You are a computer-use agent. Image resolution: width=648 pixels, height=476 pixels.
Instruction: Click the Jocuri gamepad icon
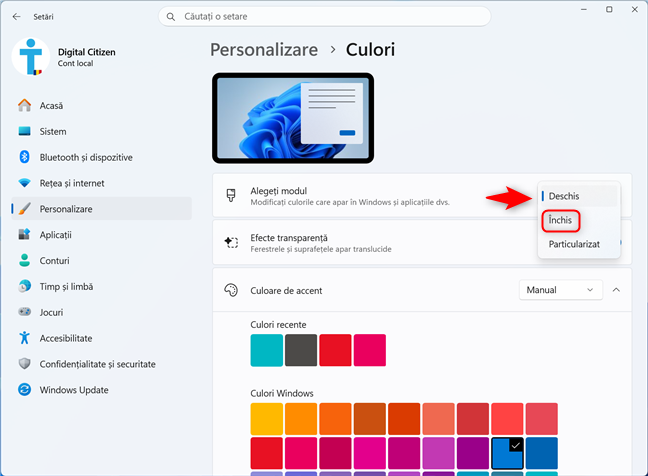24,312
